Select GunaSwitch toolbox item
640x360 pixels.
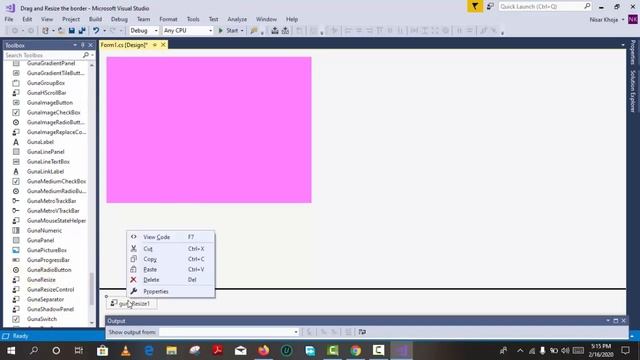(x=42, y=319)
